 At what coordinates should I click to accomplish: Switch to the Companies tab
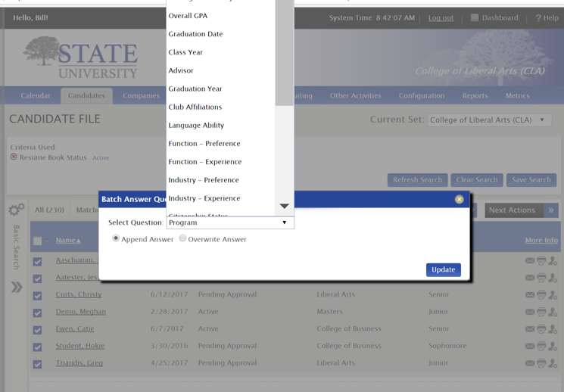coord(141,96)
